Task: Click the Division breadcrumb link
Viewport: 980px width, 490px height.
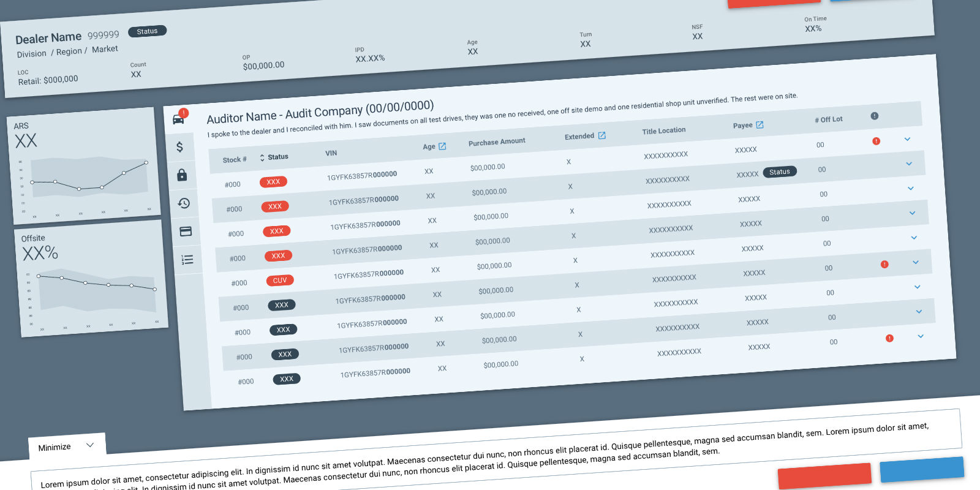Action: pos(32,54)
